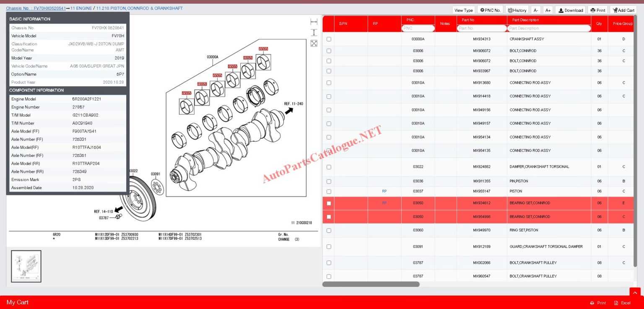Click the fit-to-height diagram icon

coord(314,33)
